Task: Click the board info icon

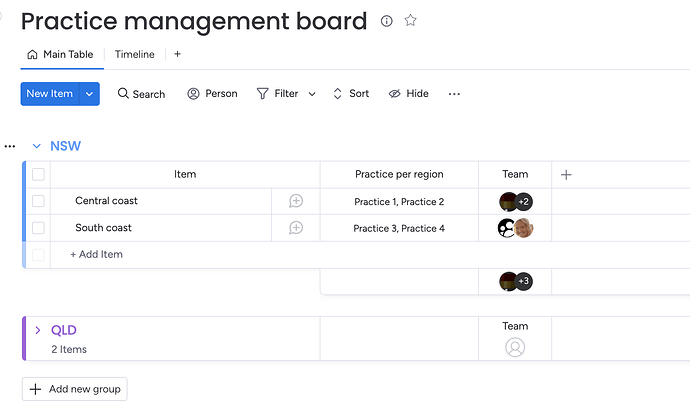Action: [387, 21]
